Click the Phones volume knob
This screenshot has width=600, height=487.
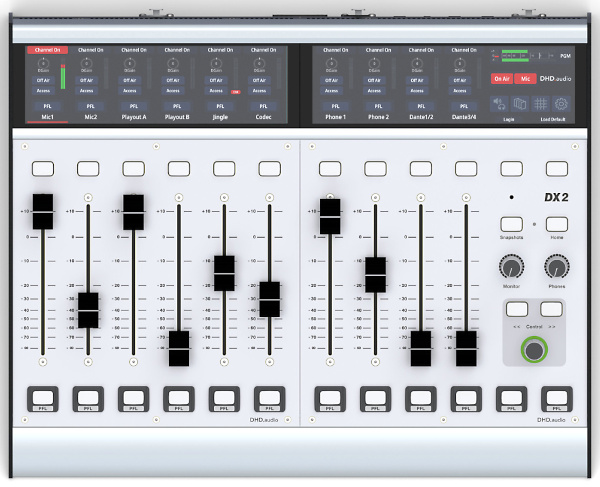557,267
